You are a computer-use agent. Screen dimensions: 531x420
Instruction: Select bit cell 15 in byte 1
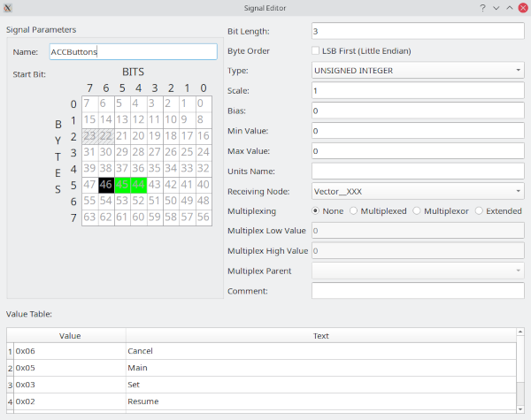[x=89, y=120]
